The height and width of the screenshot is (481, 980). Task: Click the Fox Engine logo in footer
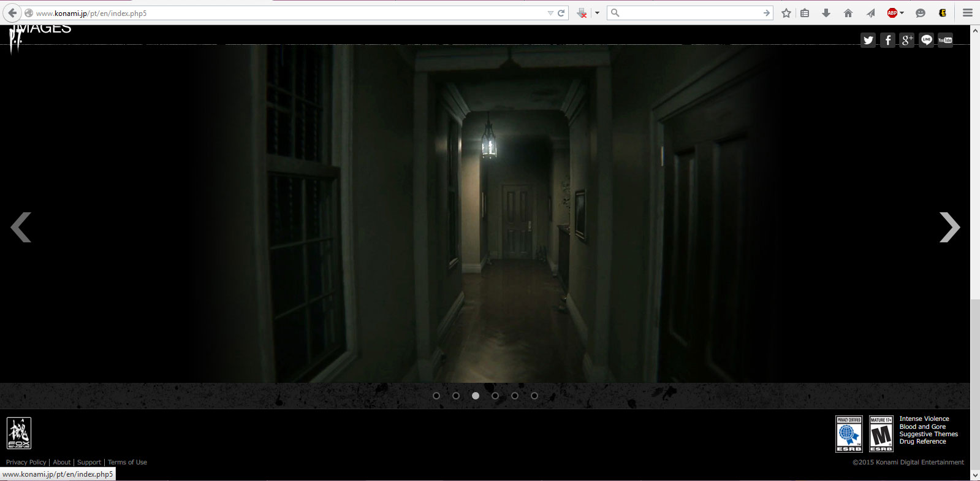pos(18,433)
